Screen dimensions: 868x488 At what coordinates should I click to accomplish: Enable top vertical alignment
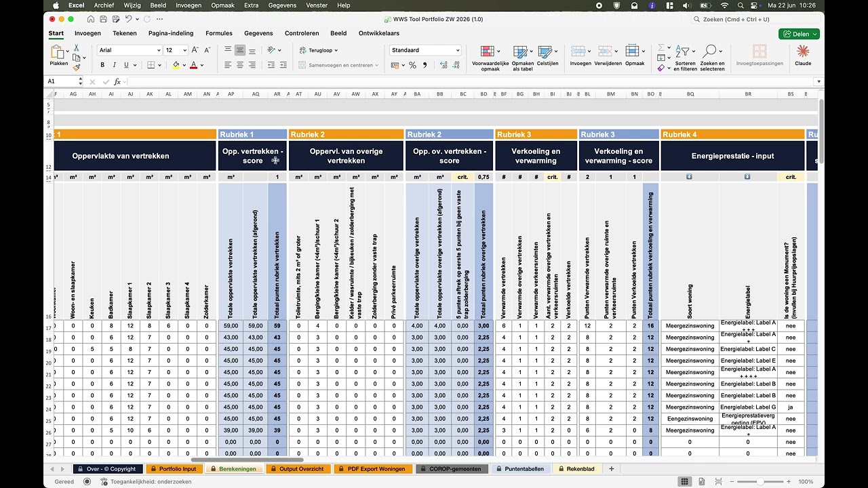coord(227,50)
